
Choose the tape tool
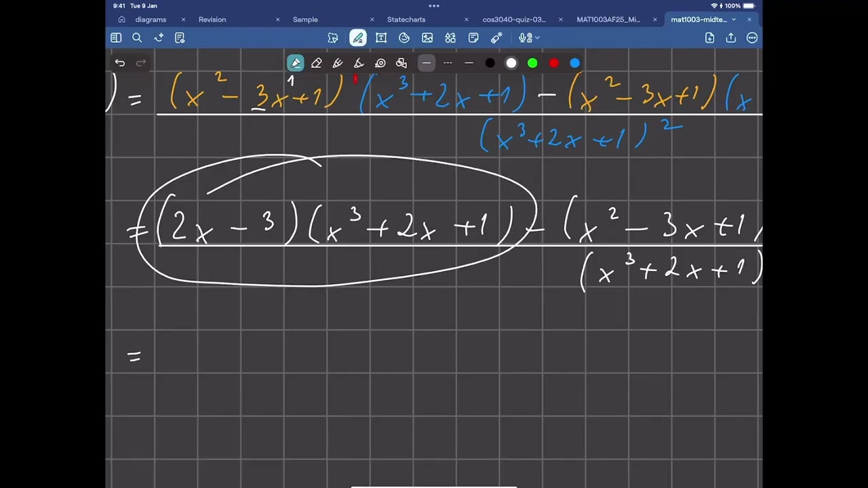[380, 63]
